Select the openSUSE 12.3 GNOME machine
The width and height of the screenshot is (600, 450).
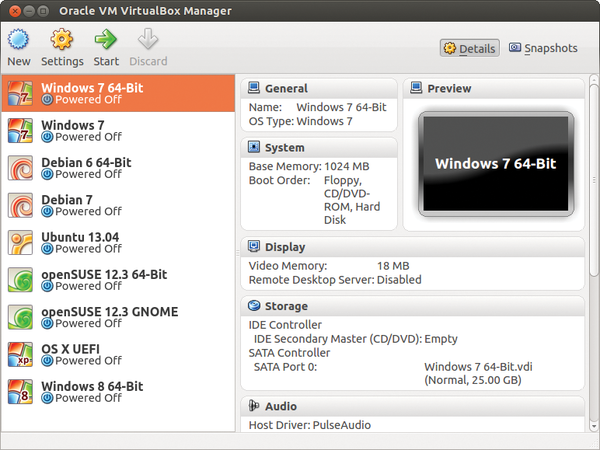tap(118, 317)
